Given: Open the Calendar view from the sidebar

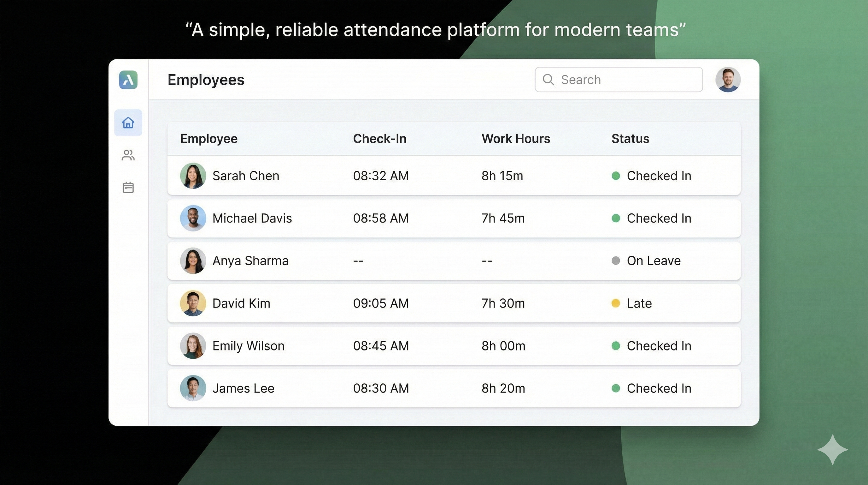Looking at the screenshot, I should point(128,187).
